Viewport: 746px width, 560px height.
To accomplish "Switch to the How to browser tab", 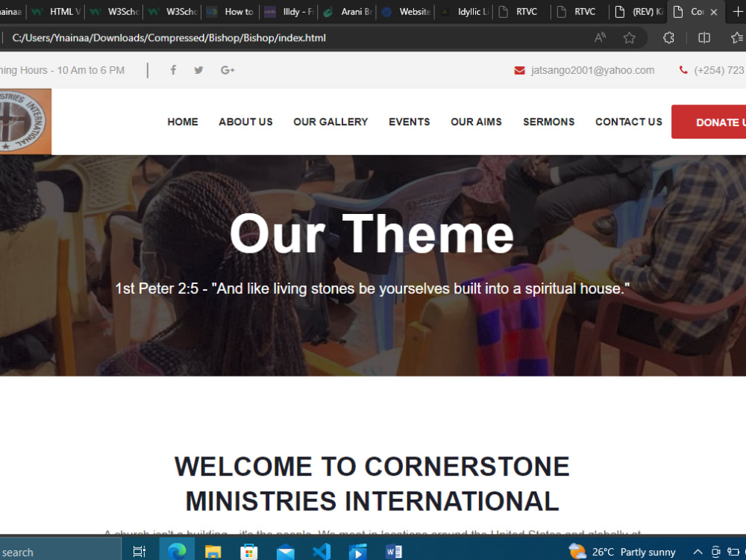I will 230,12.
